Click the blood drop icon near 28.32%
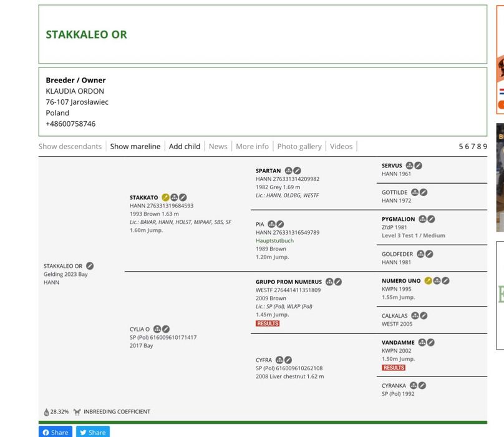The width and height of the screenshot is (504, 437). [46, 412]
